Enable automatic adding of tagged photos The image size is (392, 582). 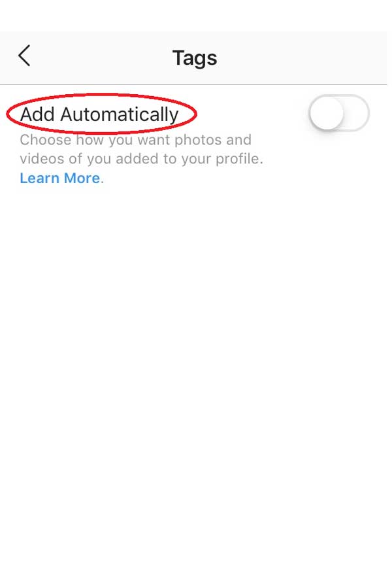point(339,113)
